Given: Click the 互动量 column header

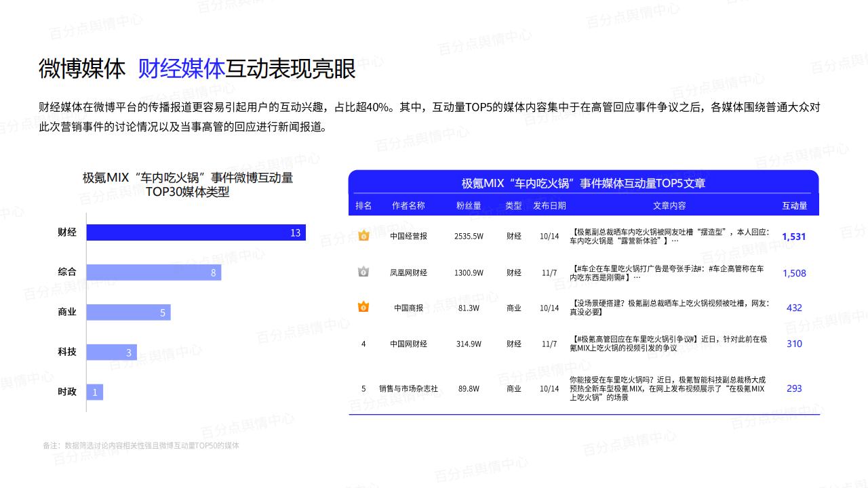Looking at the screenshot, I should tap(795, 205).
